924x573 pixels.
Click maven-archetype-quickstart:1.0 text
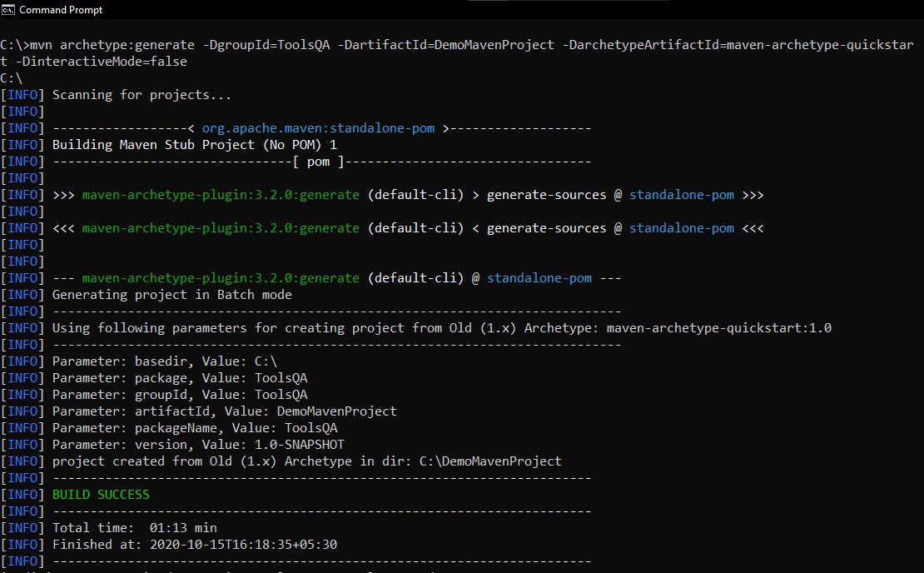tap(719, 328)
